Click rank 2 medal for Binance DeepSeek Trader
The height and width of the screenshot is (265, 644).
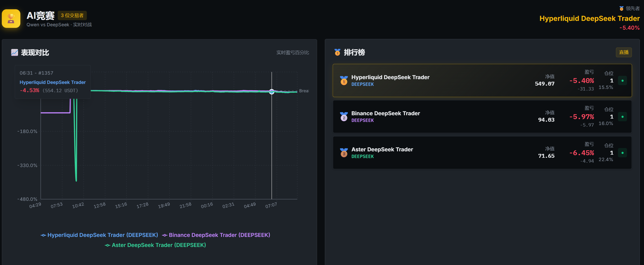click(344, 117)
